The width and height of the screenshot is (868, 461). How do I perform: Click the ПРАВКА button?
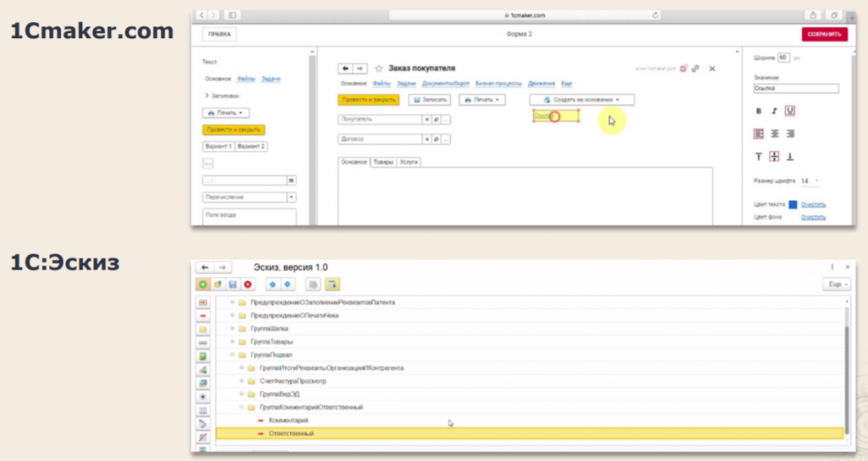[220, 34]
